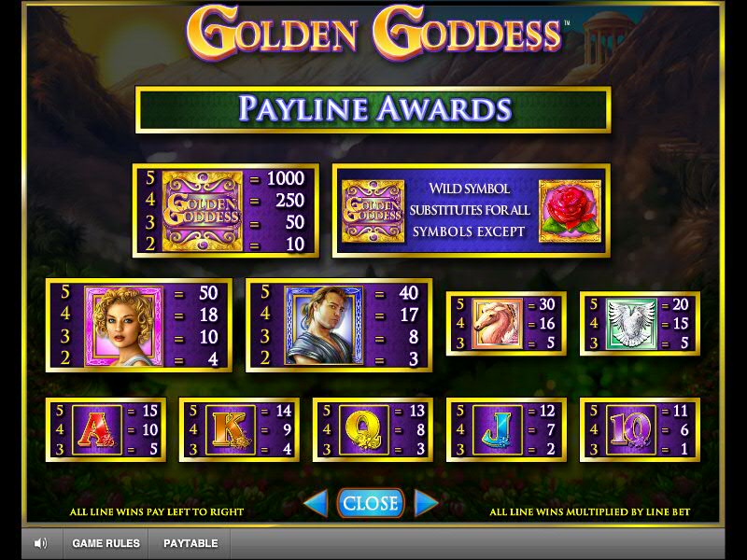Close the paytable with the Close button

coord(371,503)
